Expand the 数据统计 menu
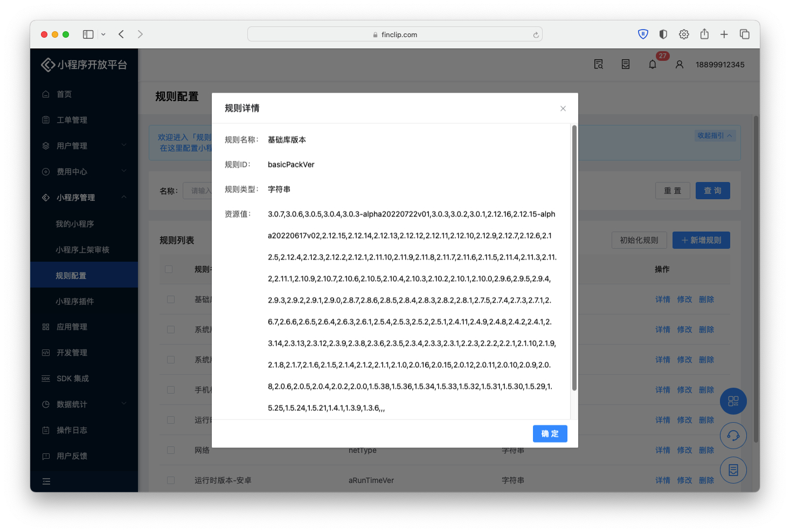Screen dimensions: 790x532 tap(84, 404)
